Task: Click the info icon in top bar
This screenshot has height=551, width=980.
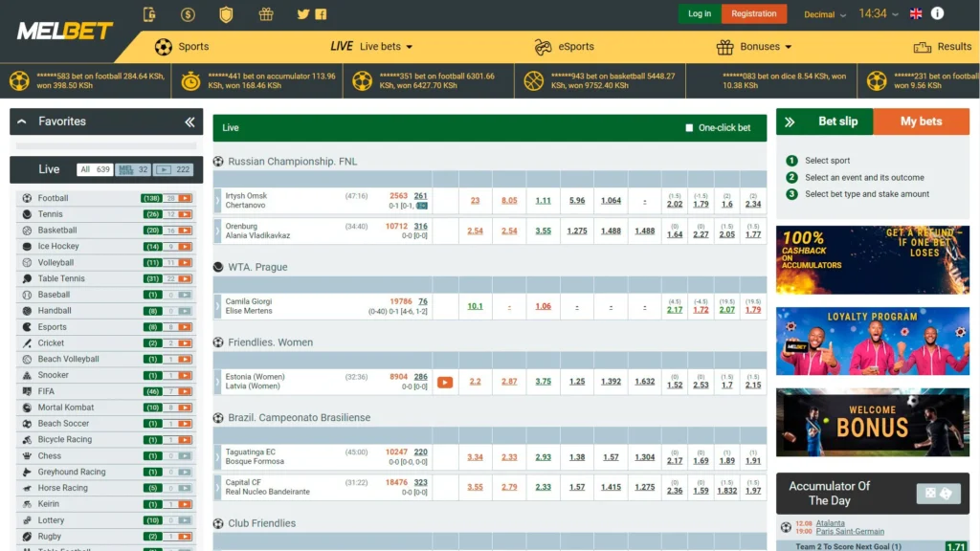Action: [x=937, y=13]
